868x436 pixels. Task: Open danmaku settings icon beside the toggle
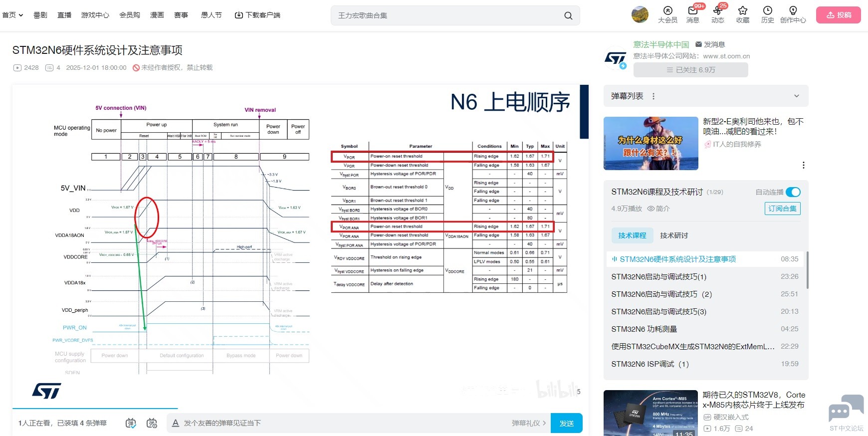152,423
